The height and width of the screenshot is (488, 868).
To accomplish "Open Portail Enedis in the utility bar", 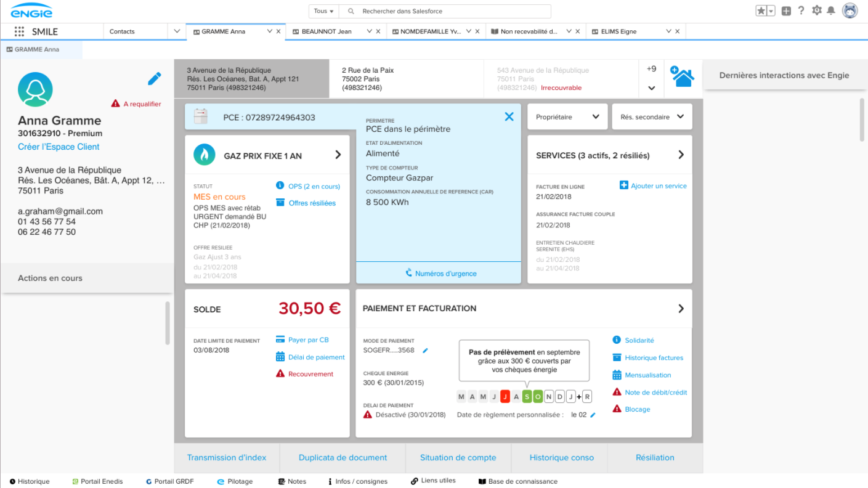I will [x=97, y=481].
